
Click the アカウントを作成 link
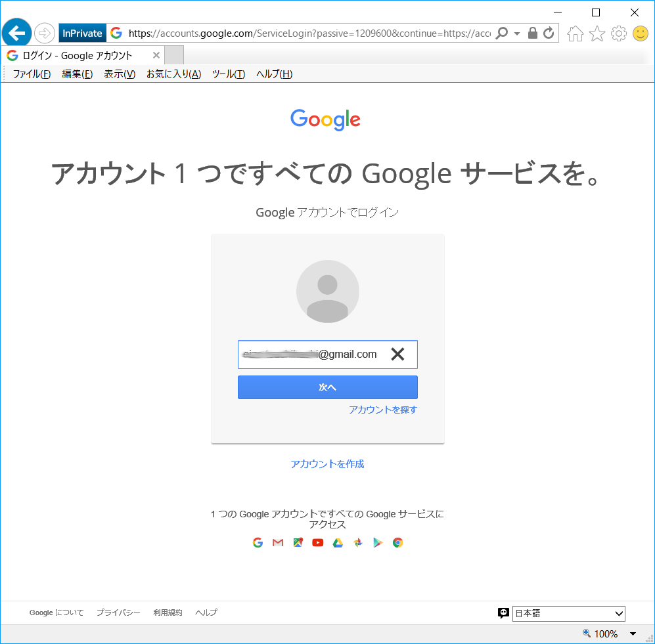327,464
